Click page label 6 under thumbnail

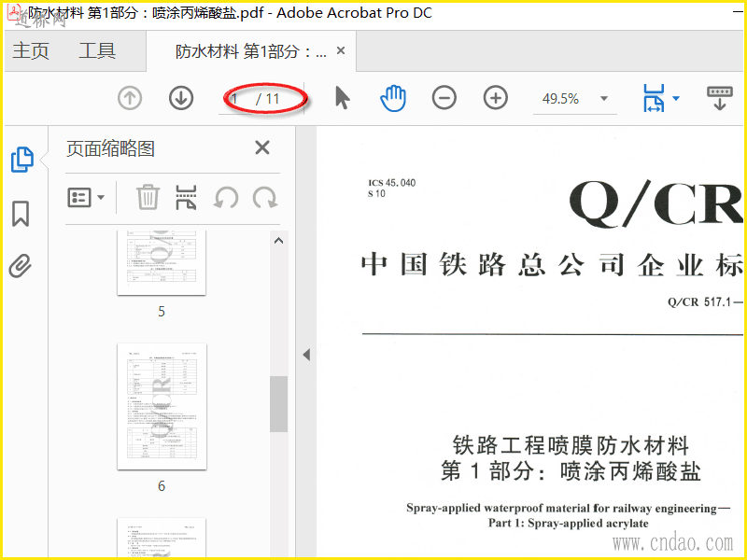(162, 485)
